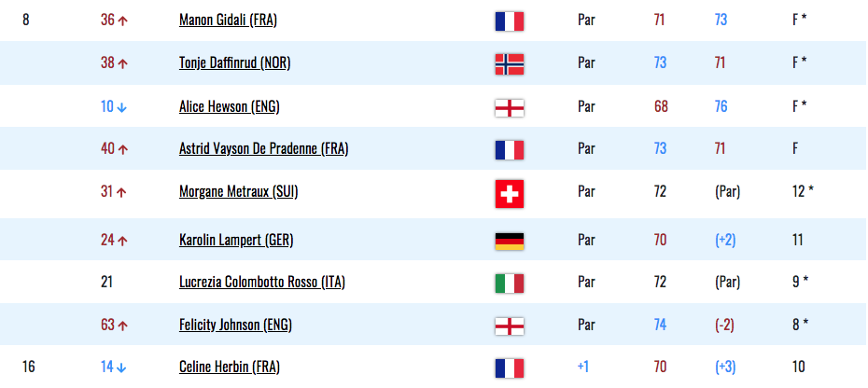
Task: Click the Switzerland flag icon
Action: (x=510, y=194)
